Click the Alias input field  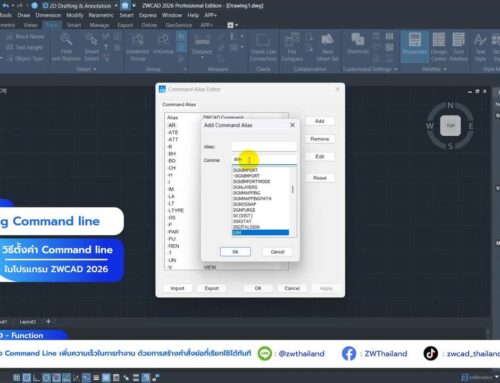(x=264, y=147)
